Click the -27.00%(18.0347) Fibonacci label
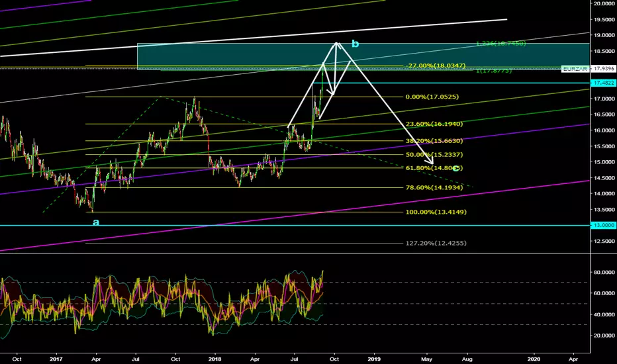The height and width of the screenshot is (364, 617). (x=436, y=66)
